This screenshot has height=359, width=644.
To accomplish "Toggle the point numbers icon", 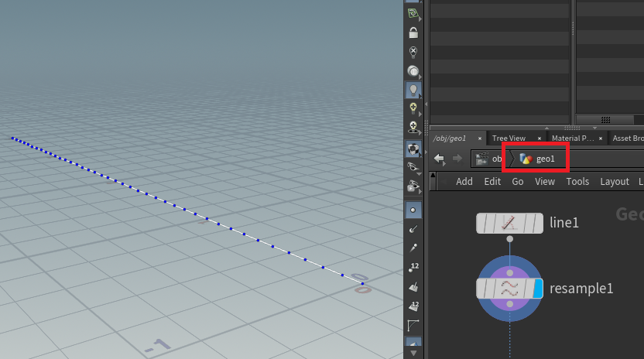I will 413,268.
